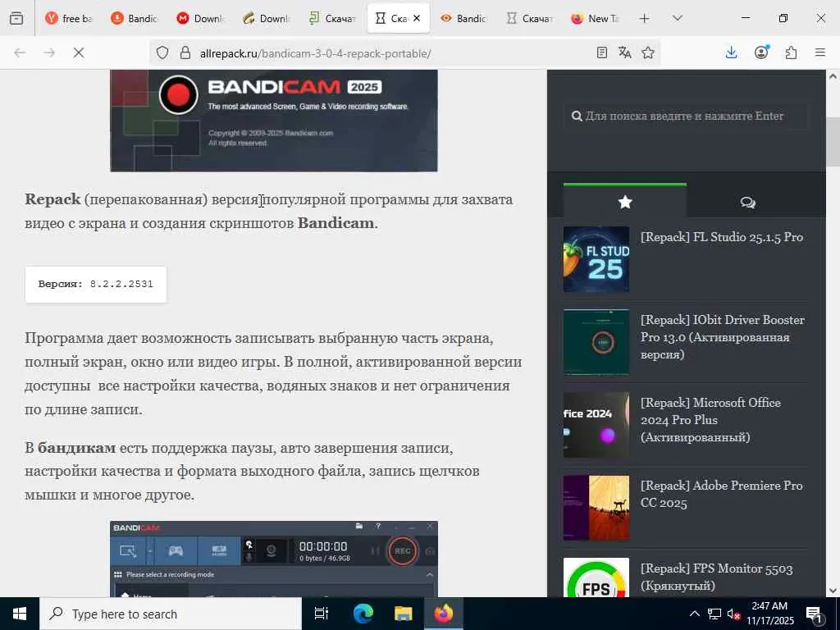Show hidden tray icons chevron

click(x=694, y=614)
